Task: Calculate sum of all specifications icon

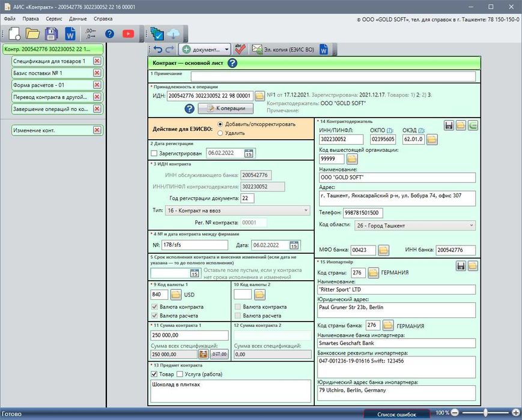Action: (x=203, y=355)
